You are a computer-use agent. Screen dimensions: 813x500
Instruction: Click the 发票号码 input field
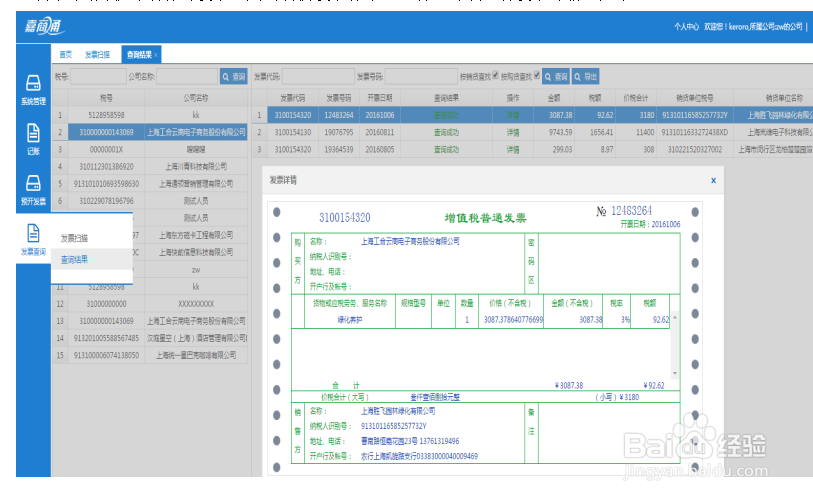click(421, 77)
